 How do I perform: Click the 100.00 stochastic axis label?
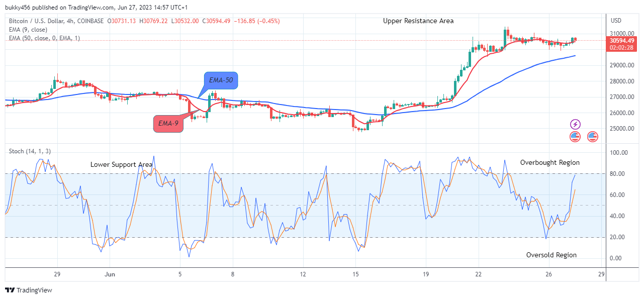click(619, 153)
